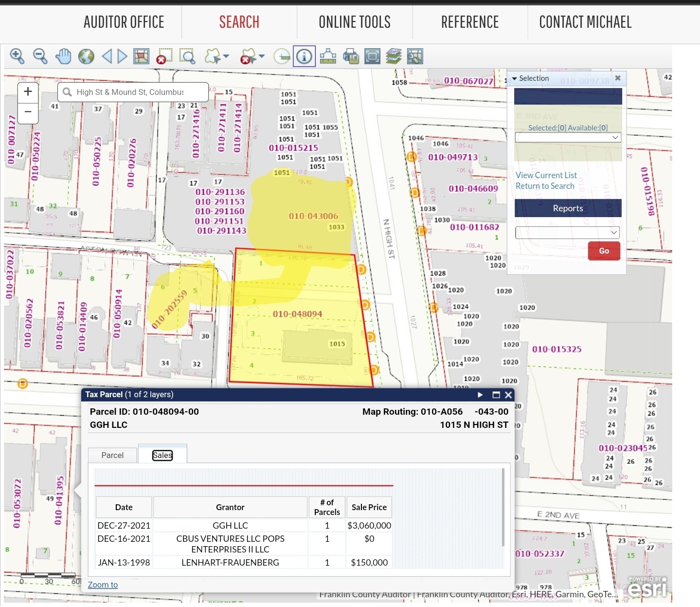Open the Reports dropdown list
The height and width of the screenshot is (607, 700).
(568, 232)
